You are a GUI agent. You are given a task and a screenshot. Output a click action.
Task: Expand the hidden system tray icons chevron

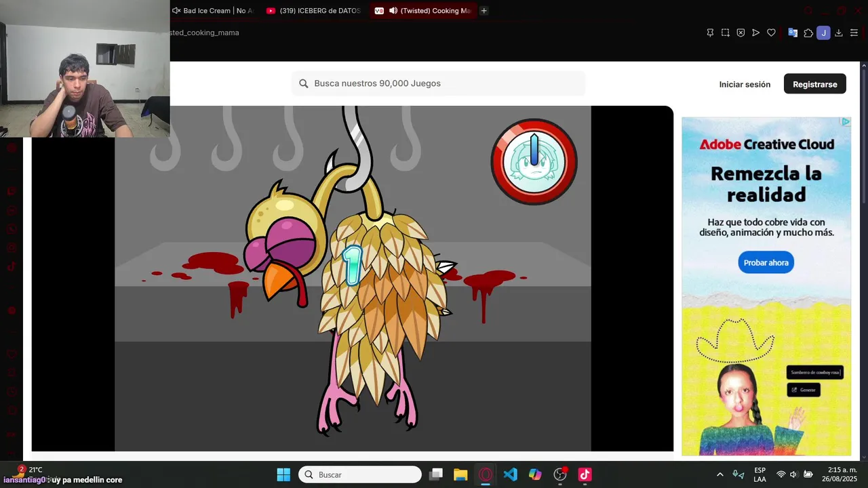(x=720, y=474)
